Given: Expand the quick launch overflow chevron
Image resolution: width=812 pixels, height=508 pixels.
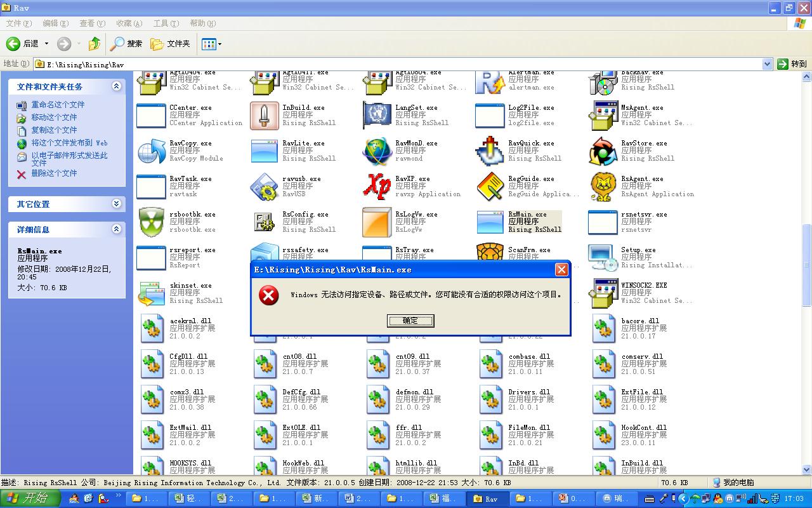Looking at the screenshot, I should pyautogui.click(x=119, y=495).
